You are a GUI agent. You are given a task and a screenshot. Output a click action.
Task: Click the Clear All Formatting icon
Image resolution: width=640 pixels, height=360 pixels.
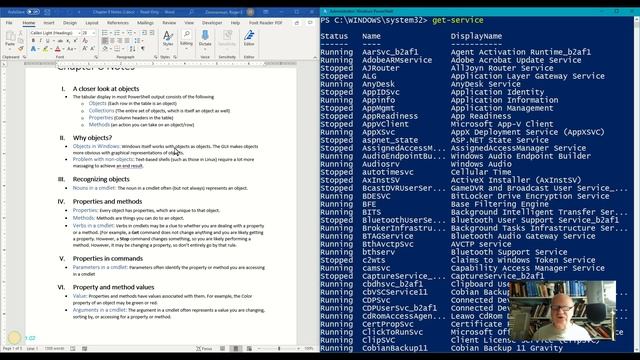[85, 41]
